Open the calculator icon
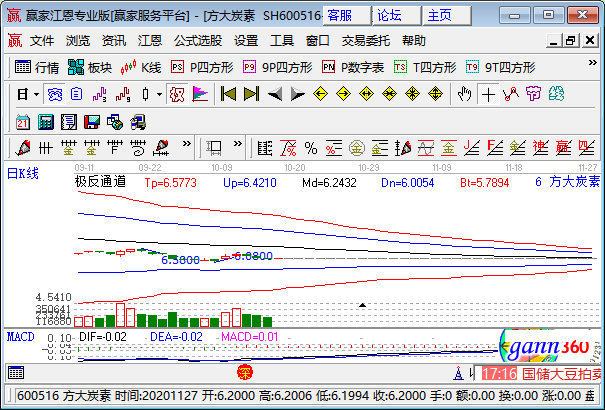This screenshot has height=410, width=605. pyautogui.click(x=46, y=122)
